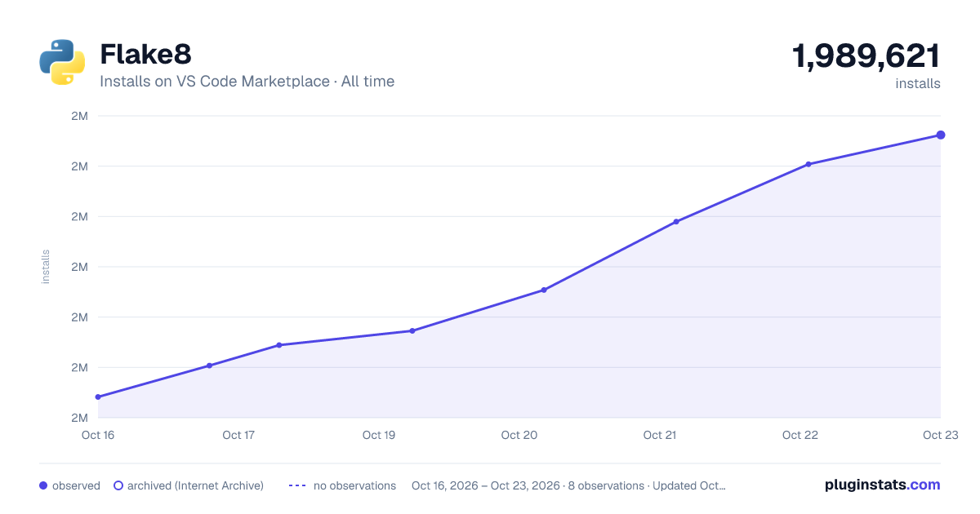Click the Oct 16 x-axis label
This screenshot has width=980, height=514.
98,435
